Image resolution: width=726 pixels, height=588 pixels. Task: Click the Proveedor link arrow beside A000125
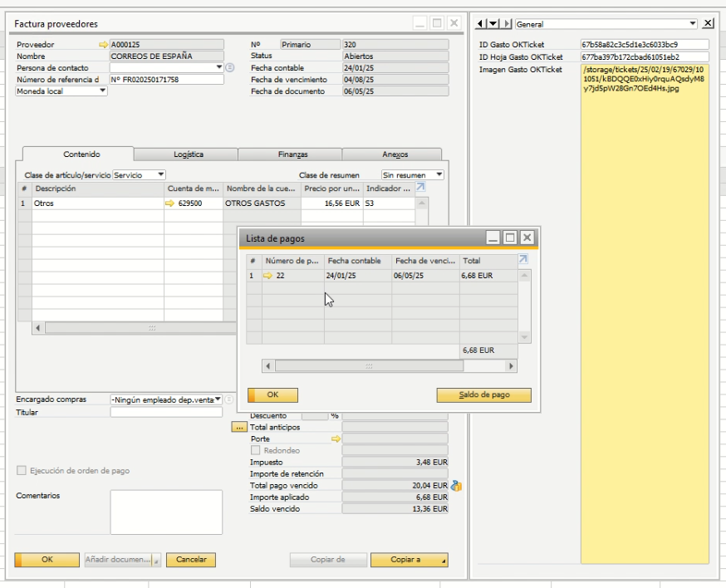pos(103,45)
